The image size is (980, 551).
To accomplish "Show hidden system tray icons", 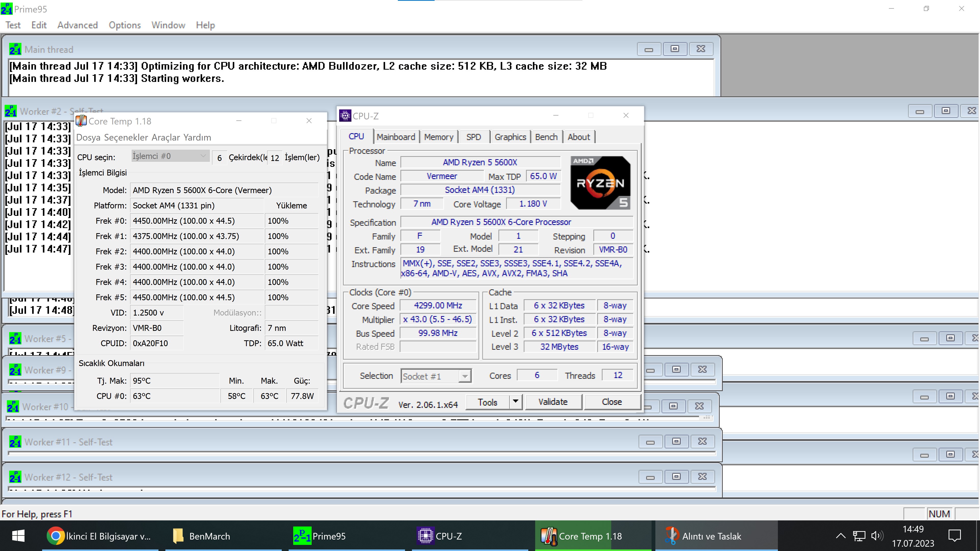I will coord(841,536).
